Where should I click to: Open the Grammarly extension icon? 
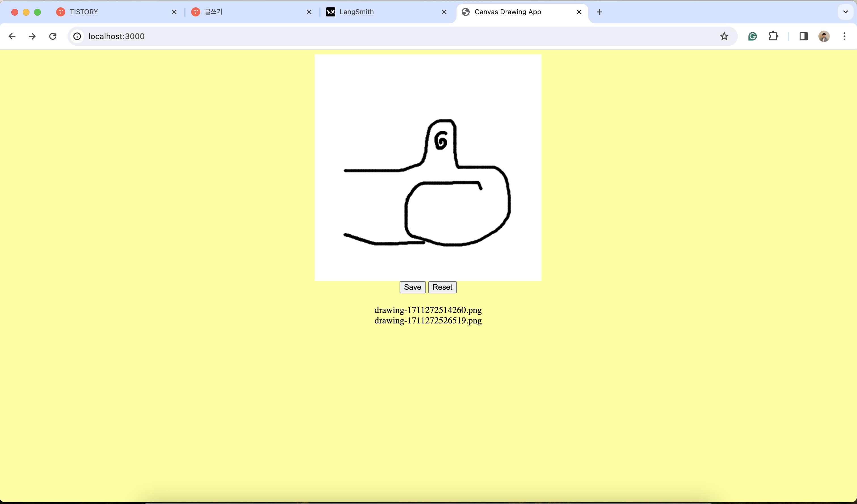pos(752,36)
